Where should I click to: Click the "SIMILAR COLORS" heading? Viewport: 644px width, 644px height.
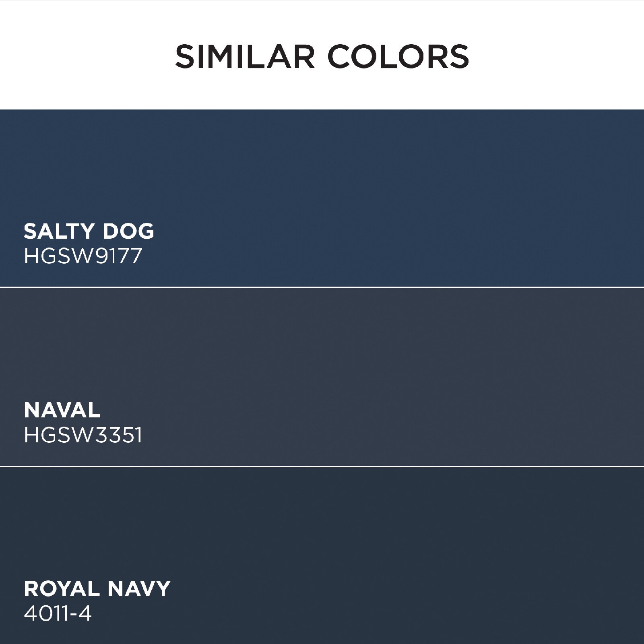(322, 56)
